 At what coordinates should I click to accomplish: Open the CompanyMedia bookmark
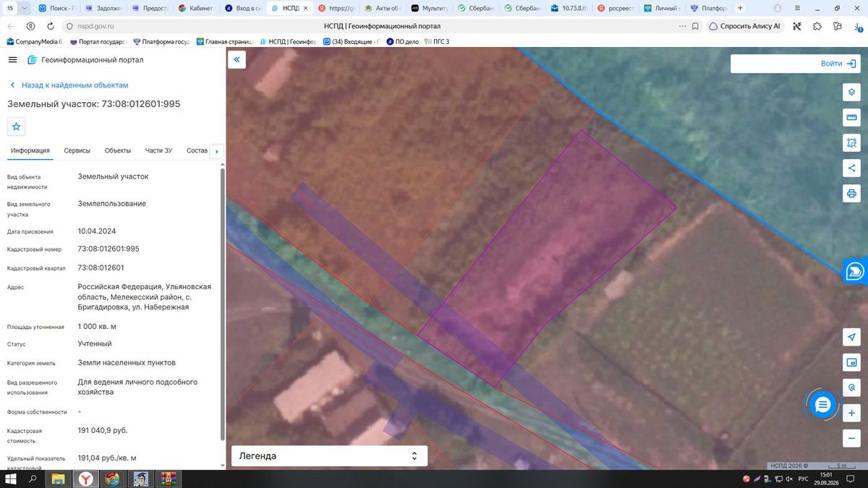pos(34,41)
